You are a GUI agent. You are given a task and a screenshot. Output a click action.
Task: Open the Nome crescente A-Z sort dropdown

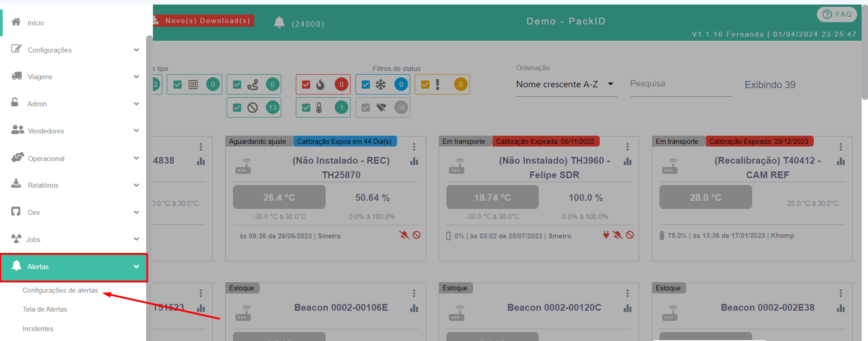tap(565, 85)
